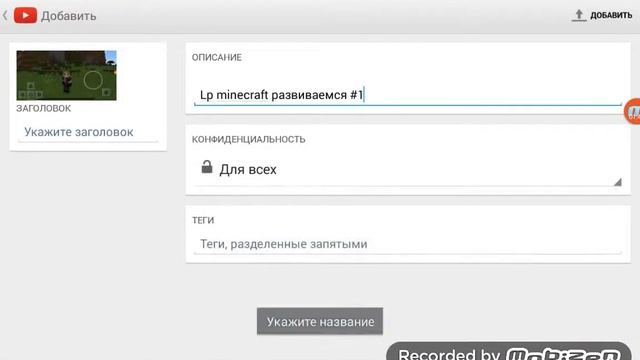Viewport: 640px width, 360px height.
Task: Click the ЗАГОЛОВОК label under thumbnail
Action: click(x=44, y=109)
